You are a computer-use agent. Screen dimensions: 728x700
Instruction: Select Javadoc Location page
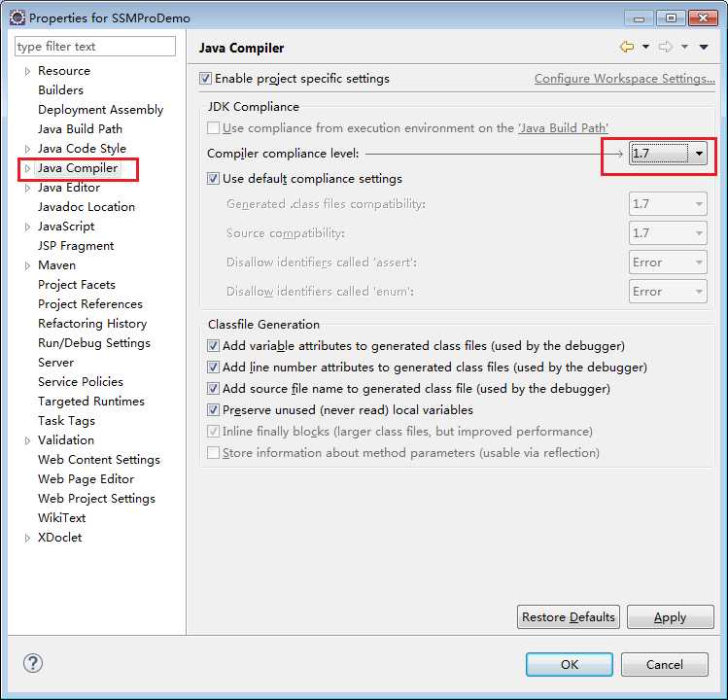click(x=87, y=207)
